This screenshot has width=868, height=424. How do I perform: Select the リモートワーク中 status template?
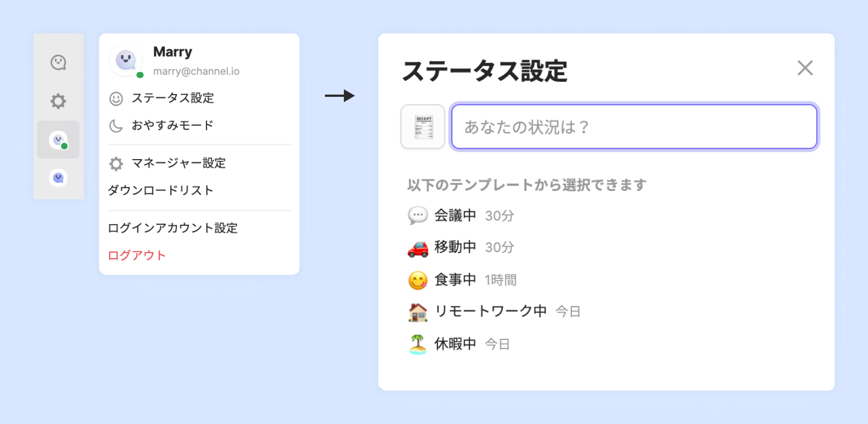[490, 311]
